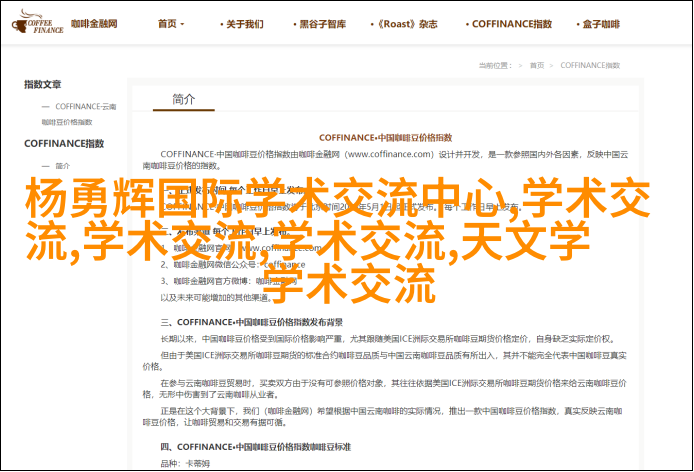Viewport: 694px width, 472px height.
Task: Switch to the 简介 tab
Action: (x=184, y=100)
